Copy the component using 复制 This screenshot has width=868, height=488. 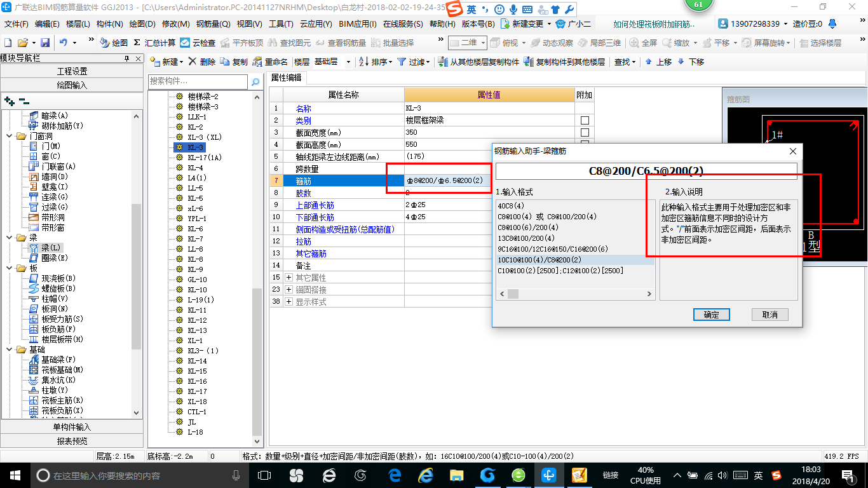pos(234,62)
